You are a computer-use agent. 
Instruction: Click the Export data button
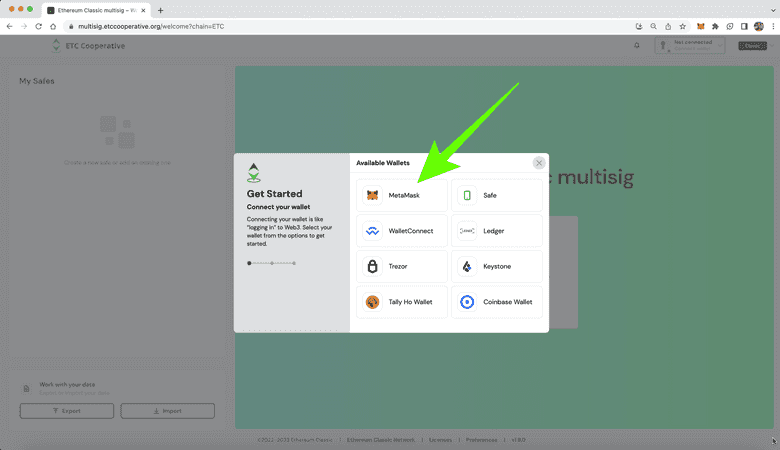(66, 411)
